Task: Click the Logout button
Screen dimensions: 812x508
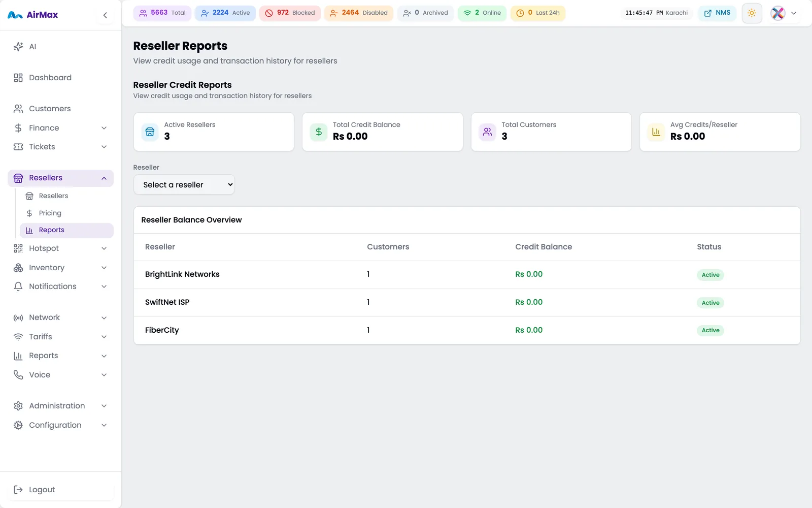Action: point(60,490)
